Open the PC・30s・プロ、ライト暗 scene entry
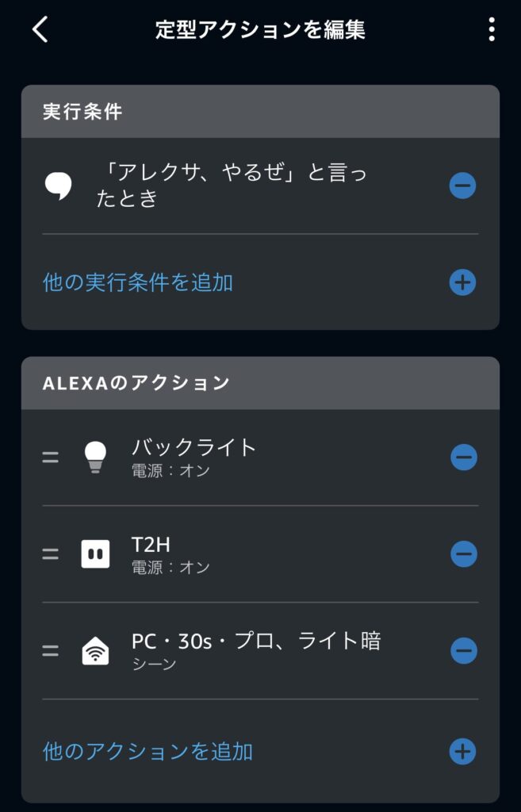521x812 pixels. tap(255, 649)
